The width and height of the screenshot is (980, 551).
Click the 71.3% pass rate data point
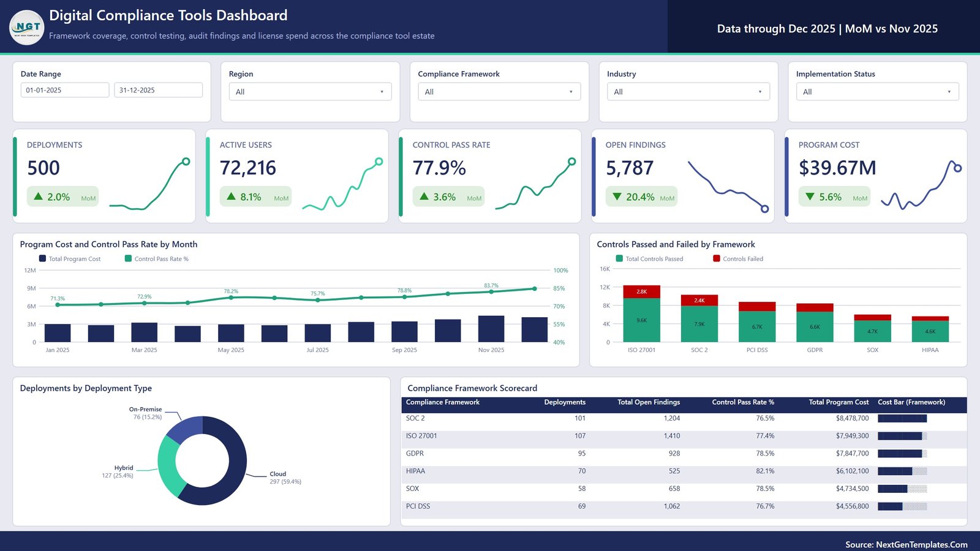[x=58, y=305]
